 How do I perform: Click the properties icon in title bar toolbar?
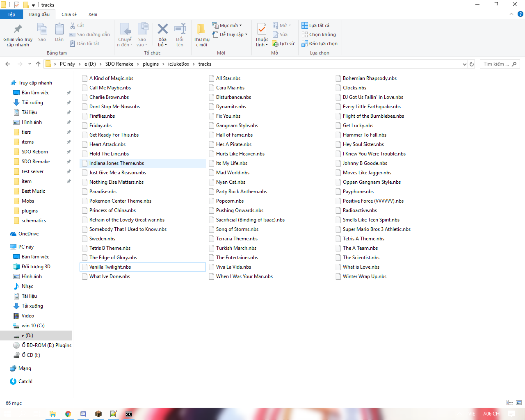point(17,5)
